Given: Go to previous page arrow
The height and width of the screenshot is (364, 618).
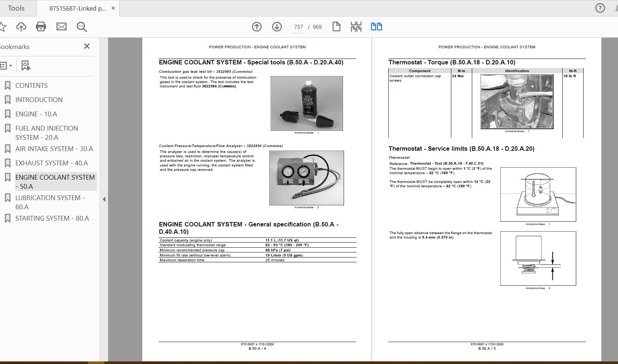Looking at the screenshot, I should [x=257, y=27].
